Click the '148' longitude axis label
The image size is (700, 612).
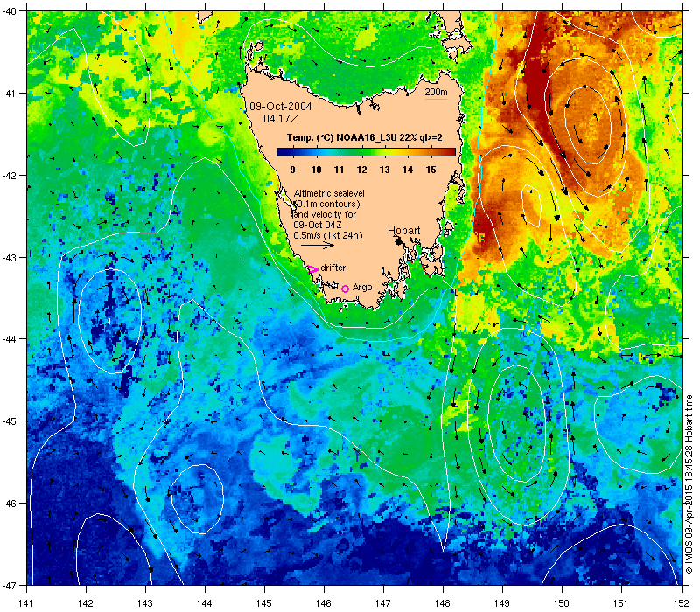click(x=443, y=603)
